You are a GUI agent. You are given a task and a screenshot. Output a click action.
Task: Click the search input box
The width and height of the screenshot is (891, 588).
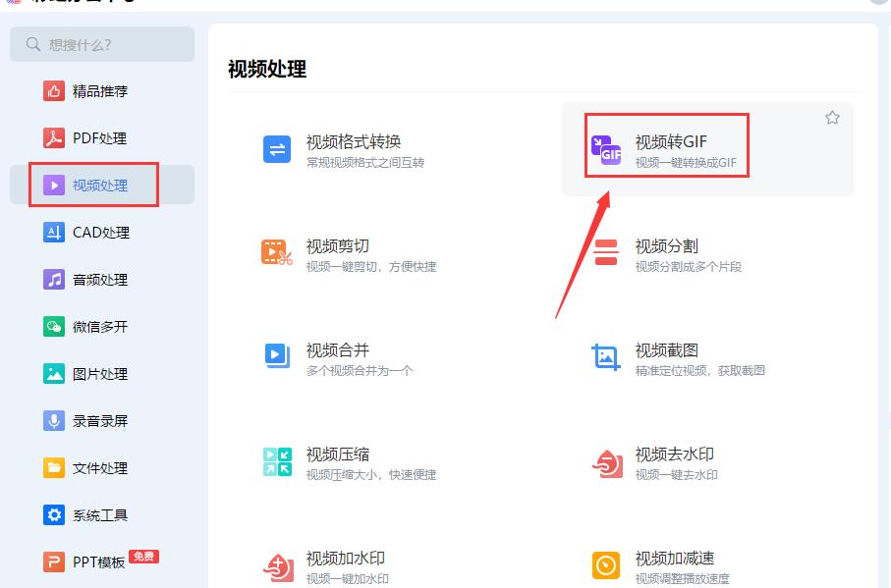pos(103,44)
